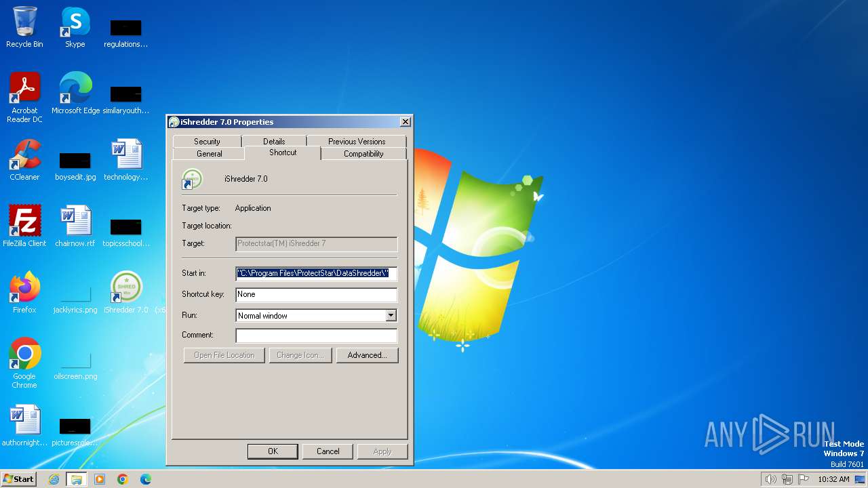Click the taskbar clock showing 10:32 AM
Screen dimensions: 868x488
[833, 479]
